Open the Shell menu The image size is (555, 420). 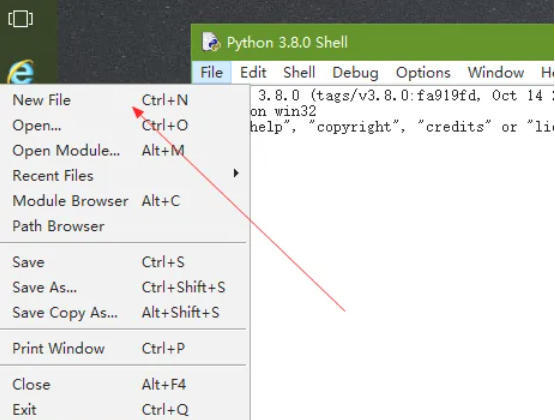299,73
